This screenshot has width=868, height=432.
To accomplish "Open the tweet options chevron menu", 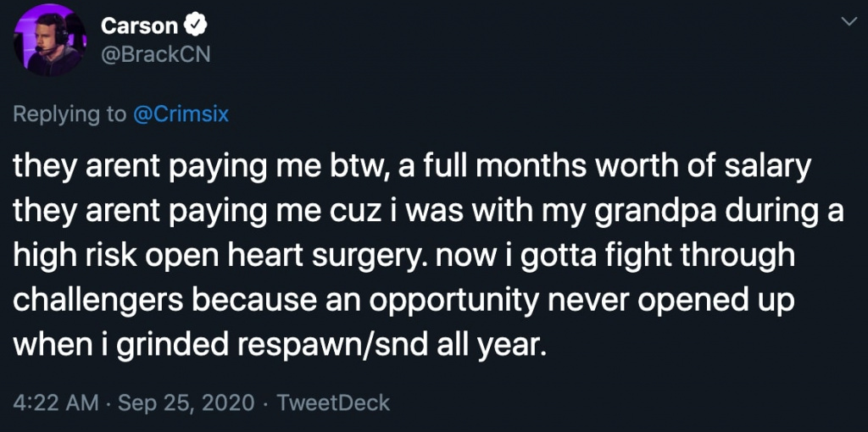I will point(846,21).
